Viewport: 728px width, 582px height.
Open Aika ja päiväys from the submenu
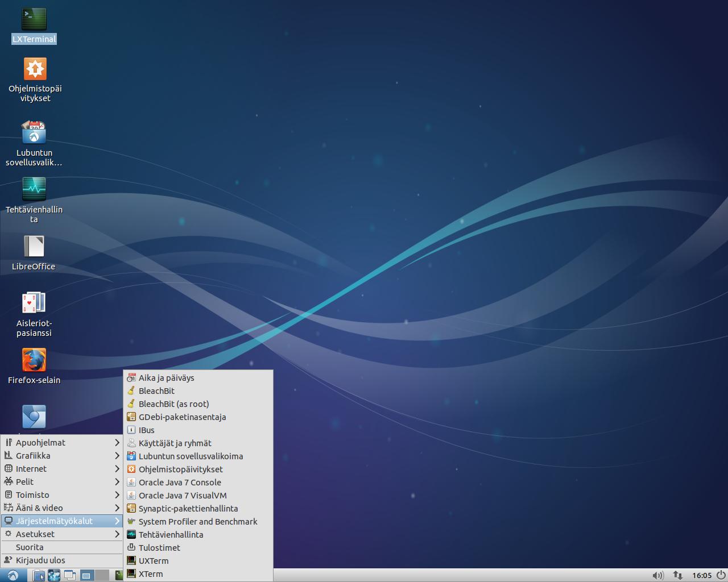[198, 377]
